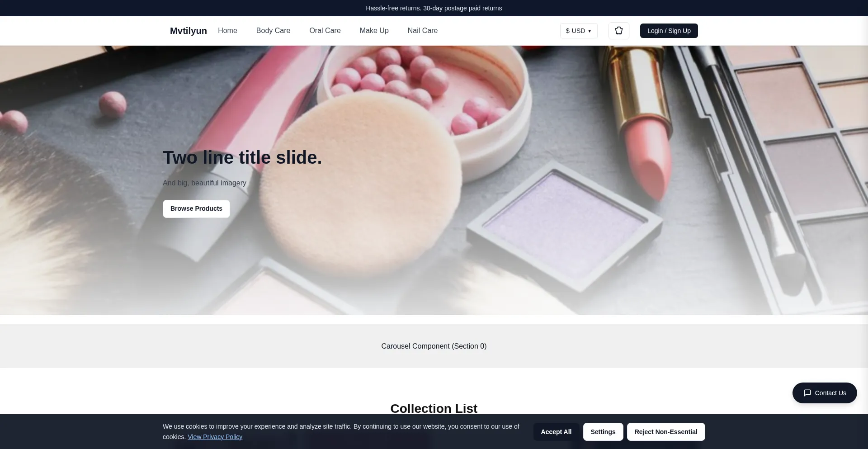Open the Make Up category
868x449 pixels.
click(x=374, y=30)
